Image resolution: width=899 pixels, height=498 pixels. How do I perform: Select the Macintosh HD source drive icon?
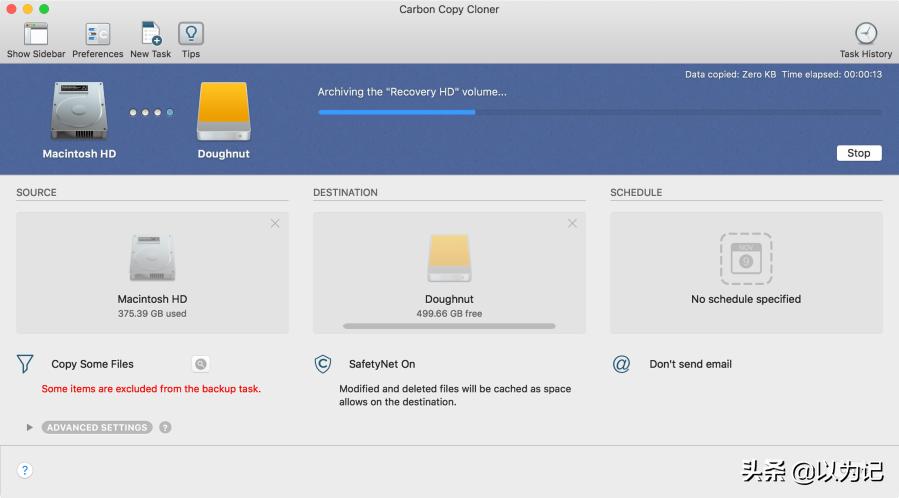tap(152, 257)
